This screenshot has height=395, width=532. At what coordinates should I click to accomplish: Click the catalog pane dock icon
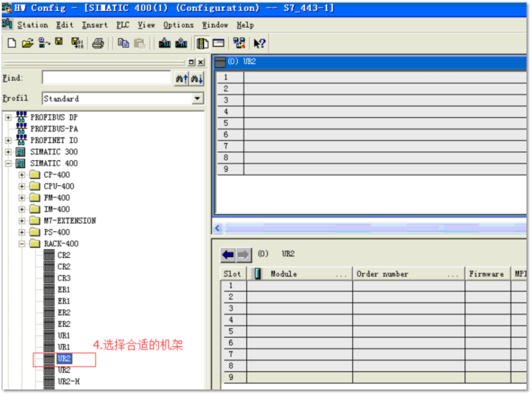coord(191,62)
